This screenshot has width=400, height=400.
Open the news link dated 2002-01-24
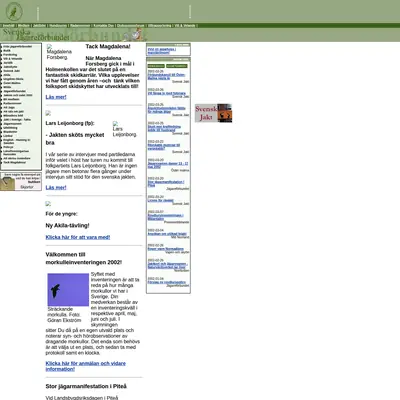tap(166, 282)
